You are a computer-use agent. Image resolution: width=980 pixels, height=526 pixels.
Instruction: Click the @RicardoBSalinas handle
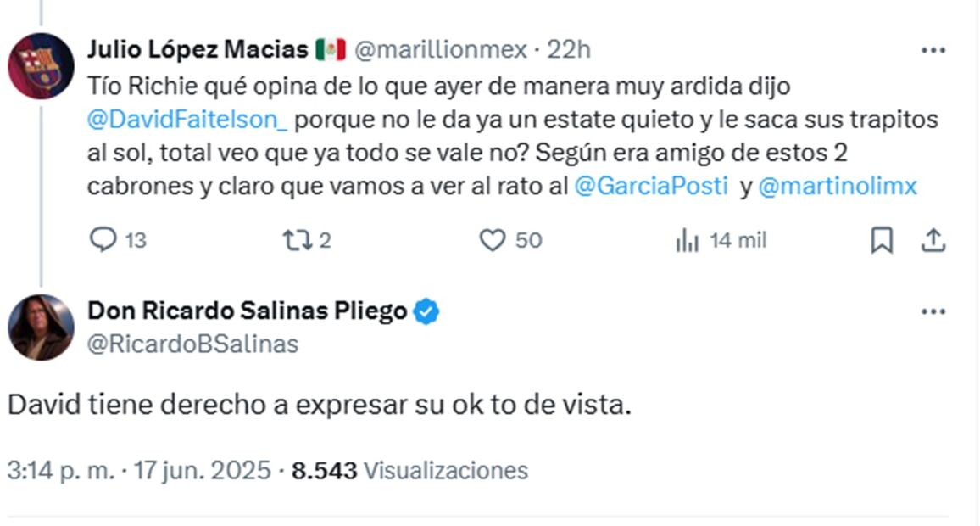pos(192,344)
